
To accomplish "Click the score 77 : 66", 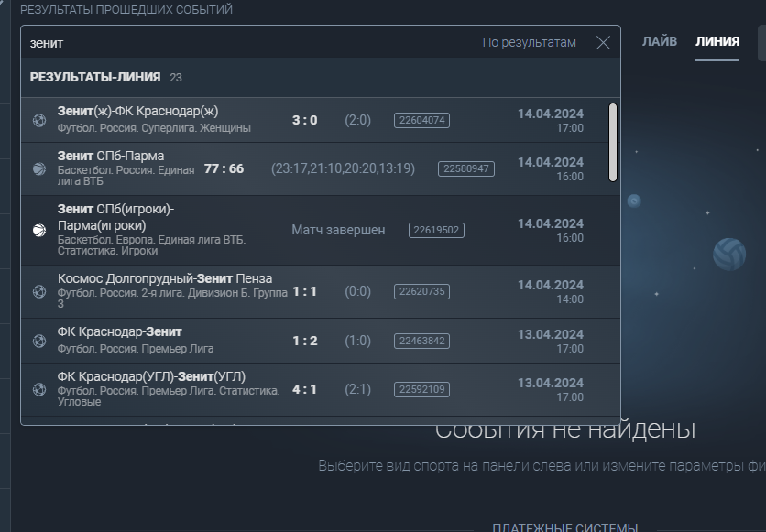I will [224, 168].
